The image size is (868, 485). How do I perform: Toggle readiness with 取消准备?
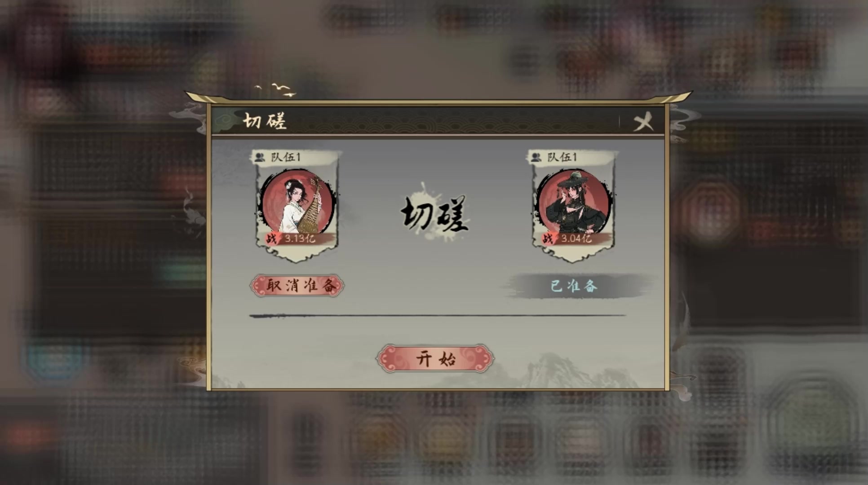pyautogui.click(x=297, y=286)
